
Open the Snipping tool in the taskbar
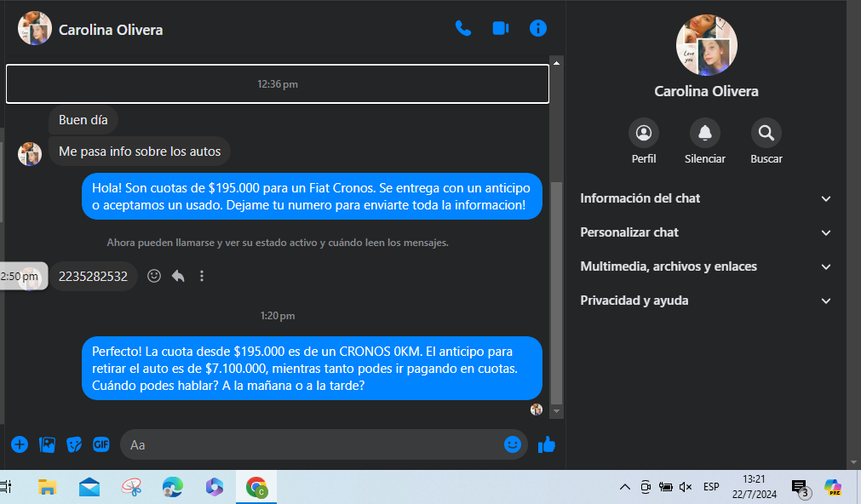tap(131, 487)
